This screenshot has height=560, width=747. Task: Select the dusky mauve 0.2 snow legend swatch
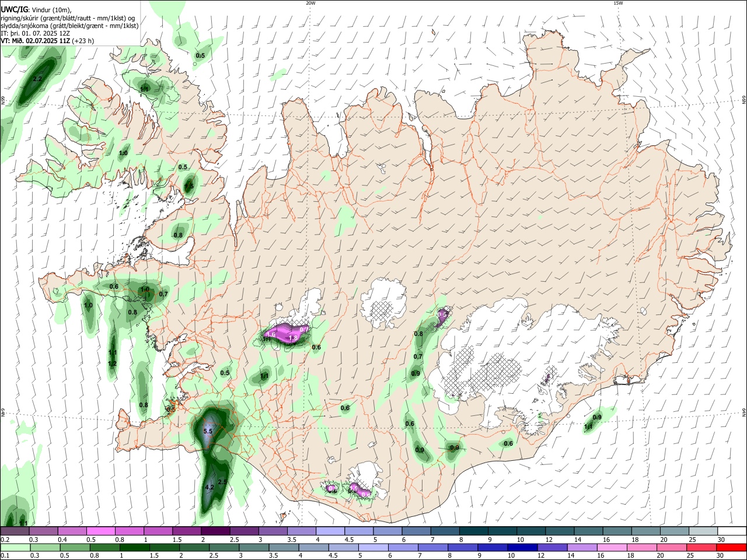pyautogui.click(x=15, y=531)
